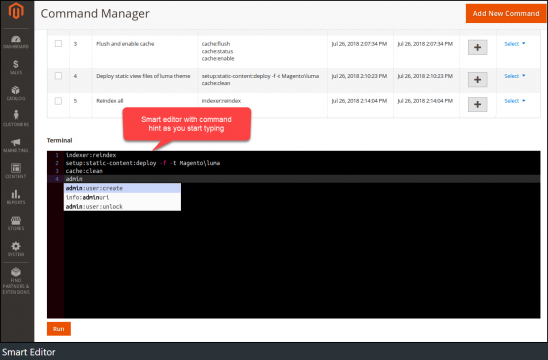Click the Jul 26, 2018 2:10:23 PM created date
The width and height of the screenshot is (548, 360).
359,76
